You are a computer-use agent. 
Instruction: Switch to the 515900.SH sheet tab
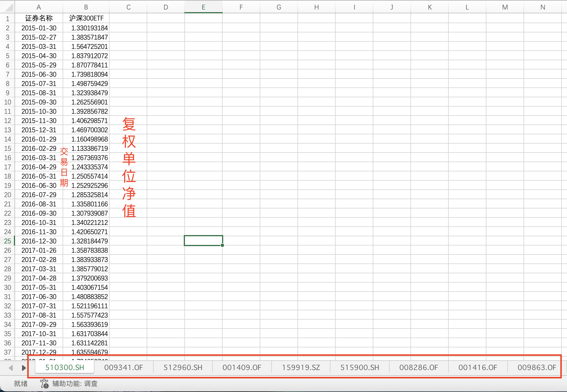click(x=360, y=368)
